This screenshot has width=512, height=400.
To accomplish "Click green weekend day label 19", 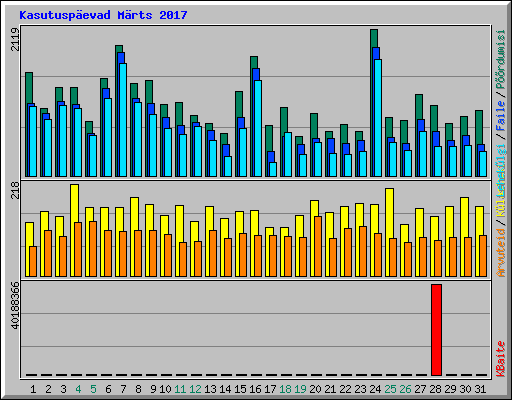I will [x=300, y=389].
